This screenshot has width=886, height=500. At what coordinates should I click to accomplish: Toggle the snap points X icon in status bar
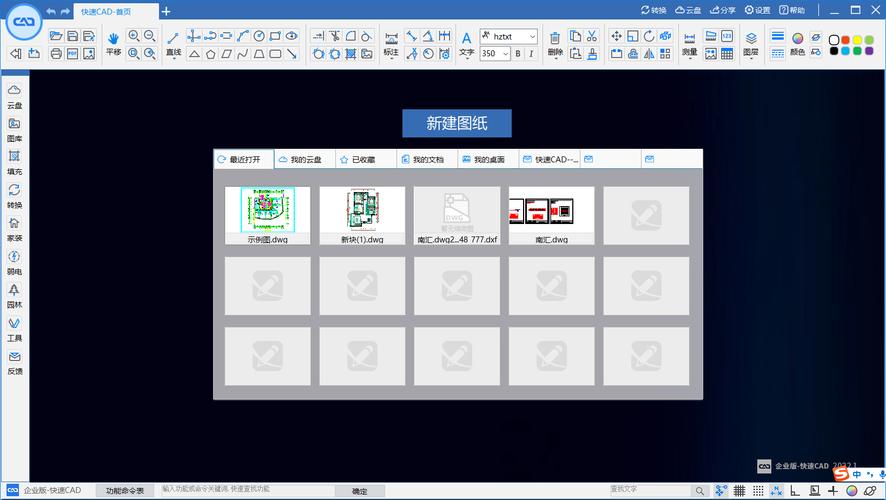776,490
